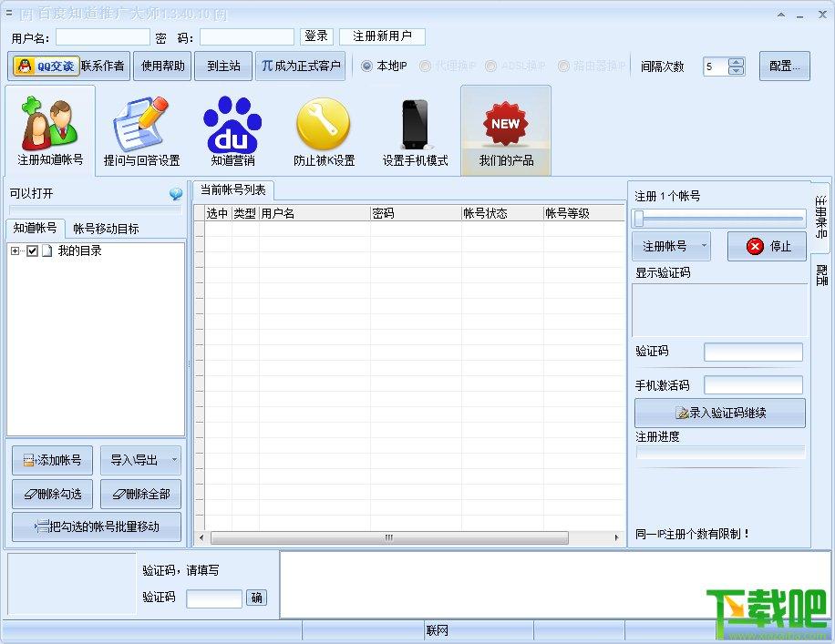Click the 删除全部 eraser button

(140, 494)
